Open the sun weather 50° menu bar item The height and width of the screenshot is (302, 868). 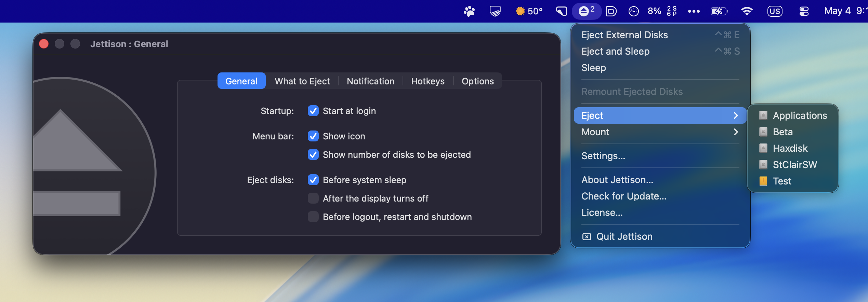click(529, 11)
